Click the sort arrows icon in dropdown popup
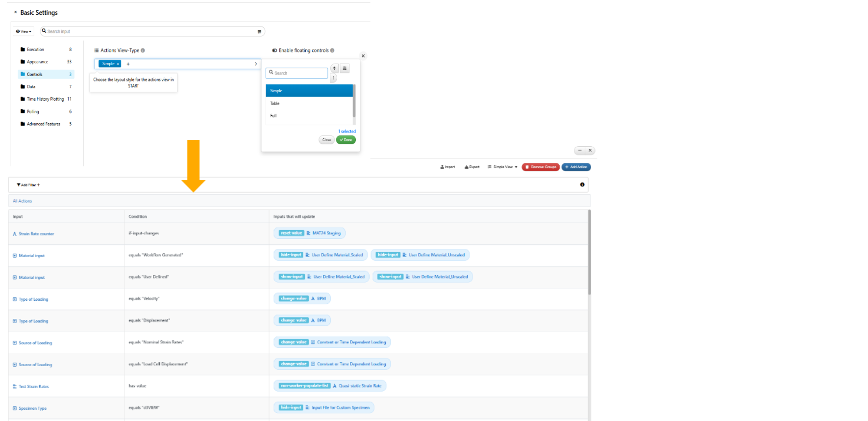This screenshot has width=868, height=421. click(x=335, y=68)
